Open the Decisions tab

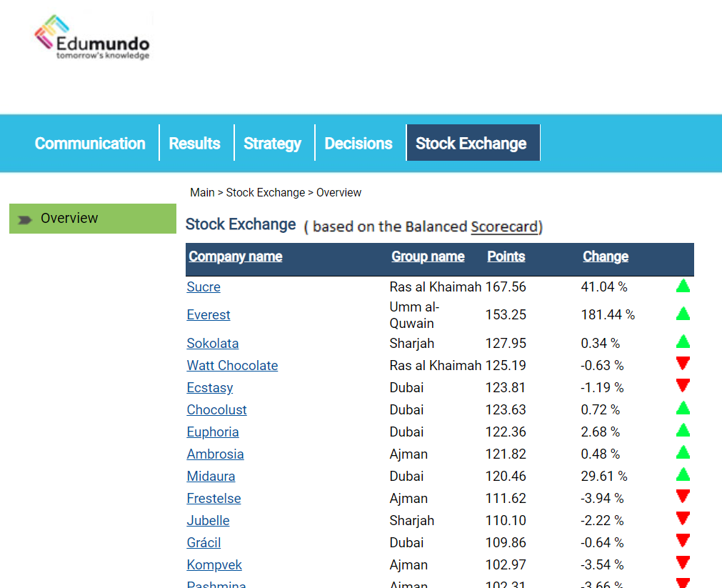pyautogui.click(x=359, y=143)
